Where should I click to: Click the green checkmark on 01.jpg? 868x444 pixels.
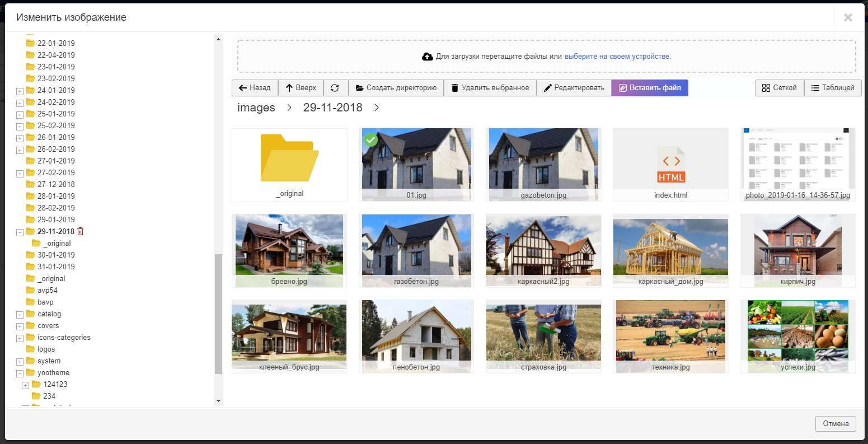370,139
